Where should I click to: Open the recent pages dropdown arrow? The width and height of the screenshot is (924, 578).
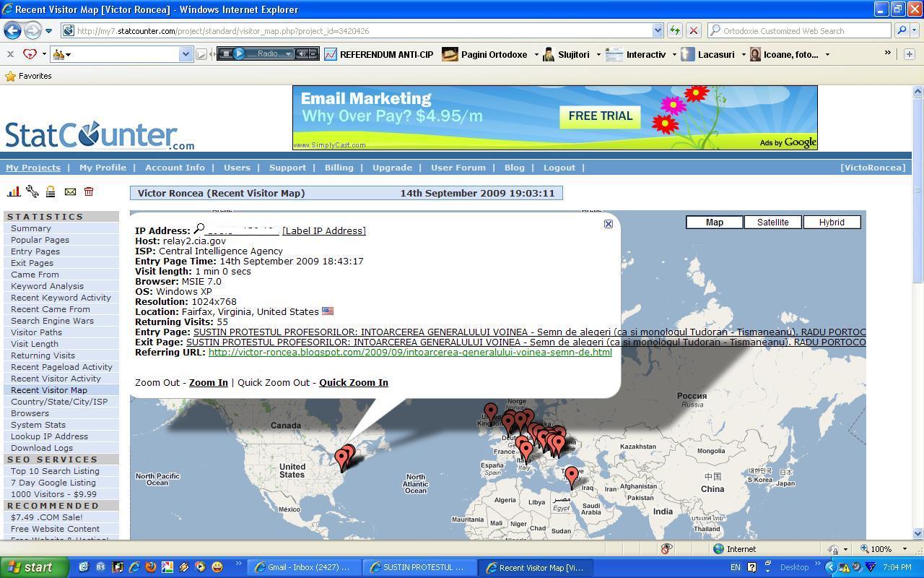coord(48,31)
